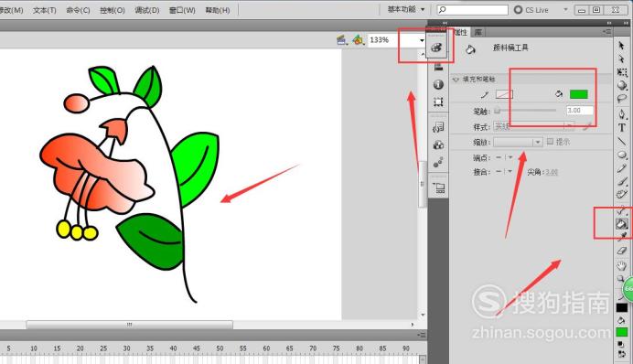
Task: Select the Deco tool
Action: [622, 195]
